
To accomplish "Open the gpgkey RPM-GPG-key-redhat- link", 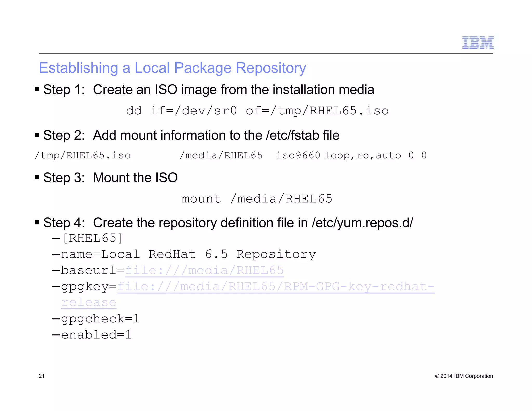I will tap(276, 287).
